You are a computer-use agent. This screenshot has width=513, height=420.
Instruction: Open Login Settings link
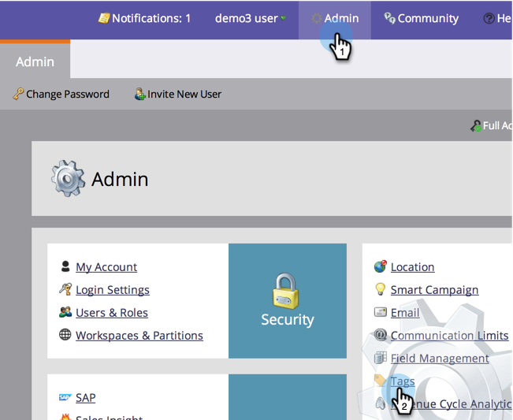click(x=113, y=290)
